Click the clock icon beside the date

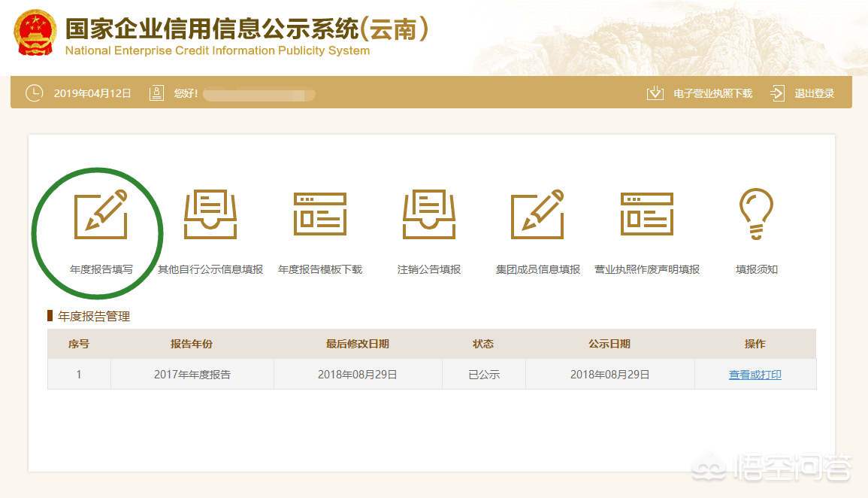(34, 93)
